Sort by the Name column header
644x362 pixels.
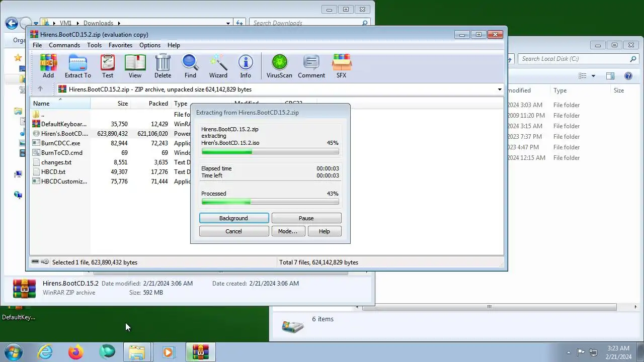click(x=60, y=104)
